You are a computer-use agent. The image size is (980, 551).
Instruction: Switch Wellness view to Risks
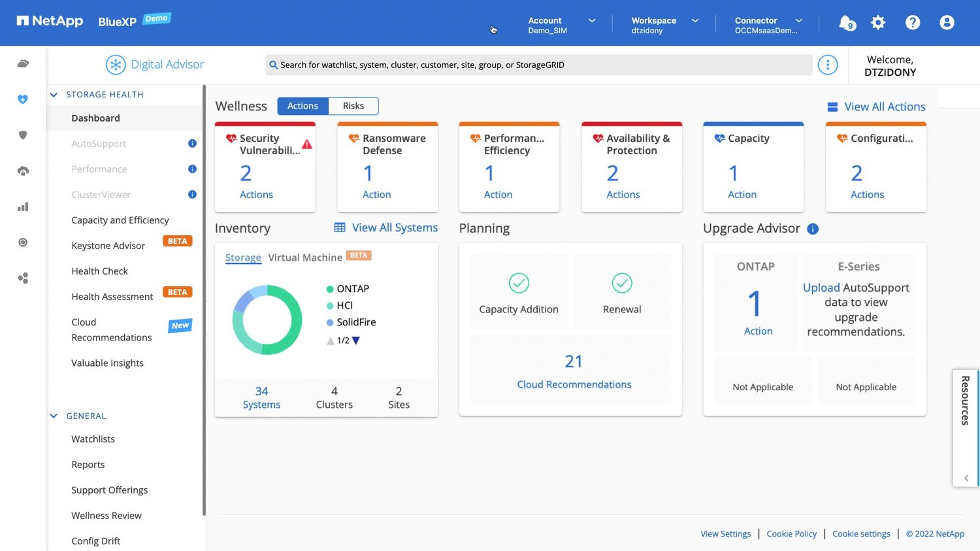[x=353, y=106]
